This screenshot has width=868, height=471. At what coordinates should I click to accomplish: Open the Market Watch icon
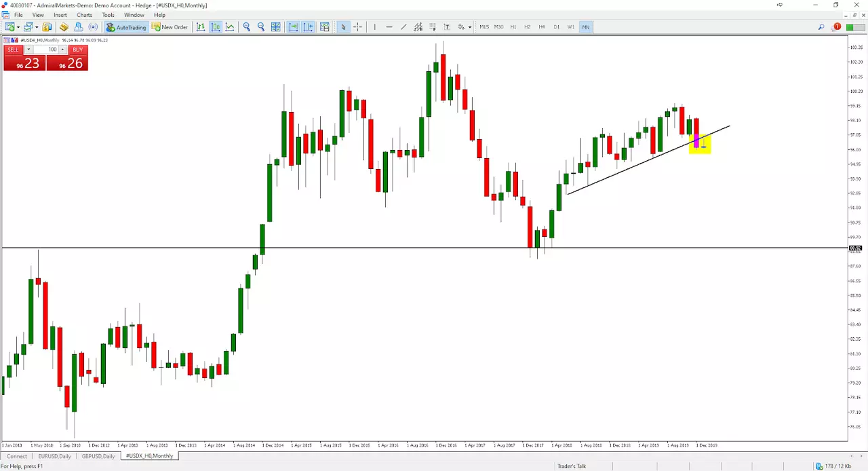pyautogui.click(x=47, y=27)
